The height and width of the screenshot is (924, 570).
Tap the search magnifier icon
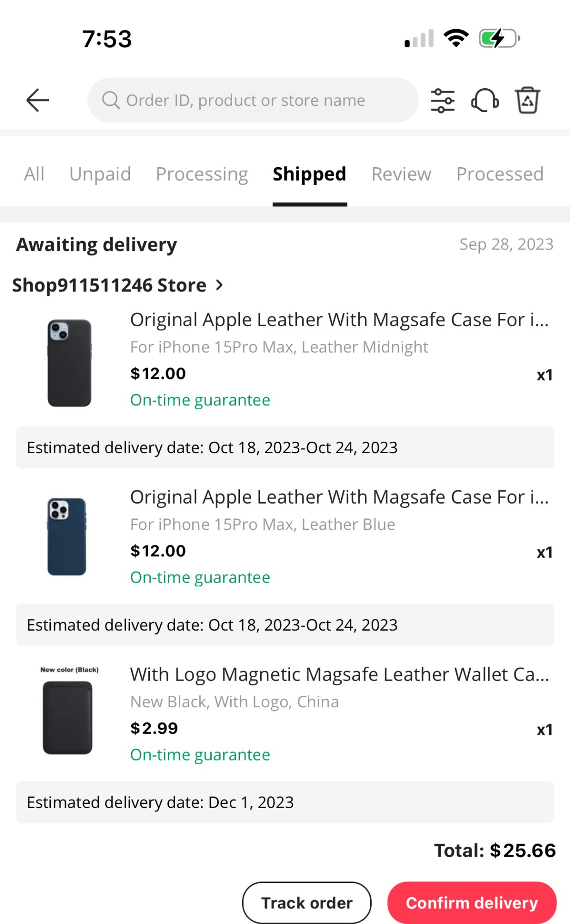(111, 100)
